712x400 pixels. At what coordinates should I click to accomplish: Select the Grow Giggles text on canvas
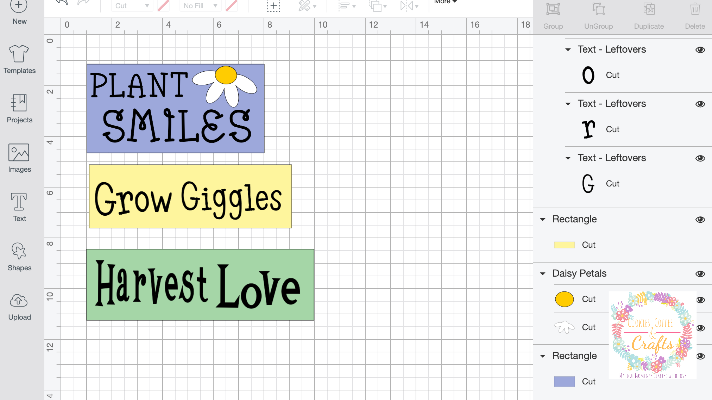point(188,200)
